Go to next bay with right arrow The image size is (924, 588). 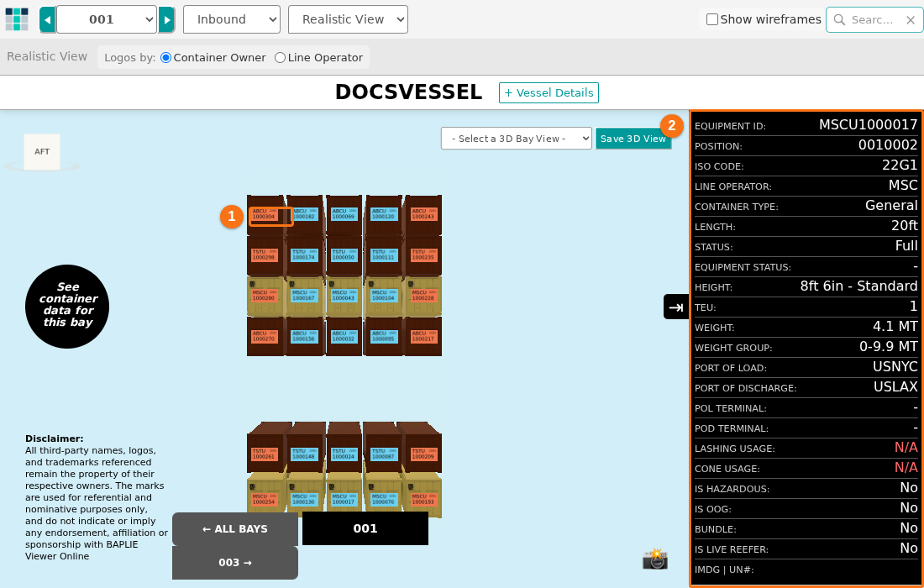click(167, 19)
